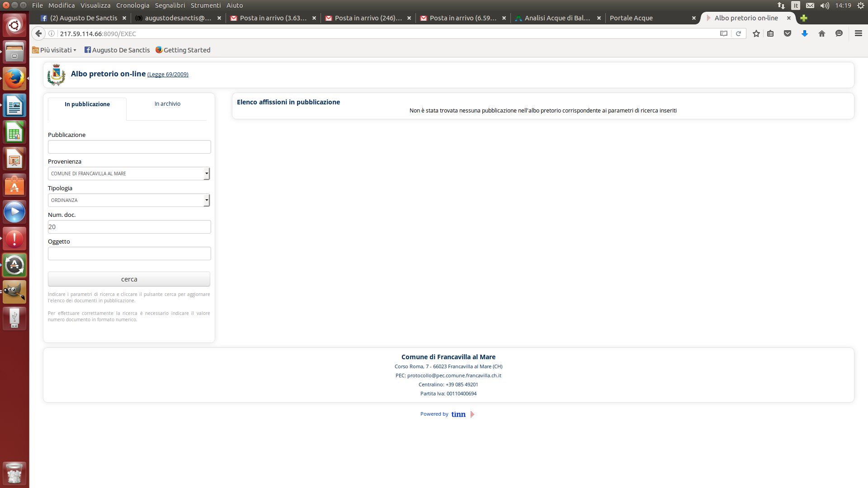The image size is (868, 488).
Task: Click the Oggetto text field
Action: click(x=129, y=253)
